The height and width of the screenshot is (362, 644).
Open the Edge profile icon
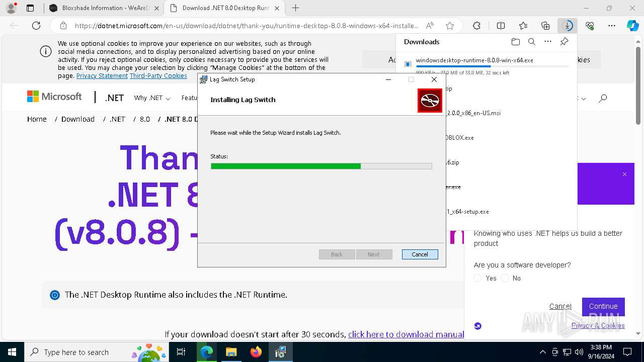tap(11, 8)
